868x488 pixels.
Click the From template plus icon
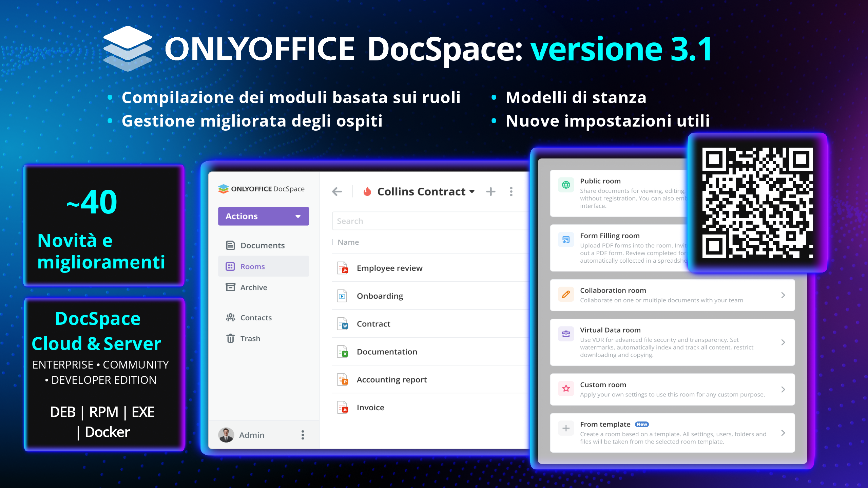click(566, 428)
